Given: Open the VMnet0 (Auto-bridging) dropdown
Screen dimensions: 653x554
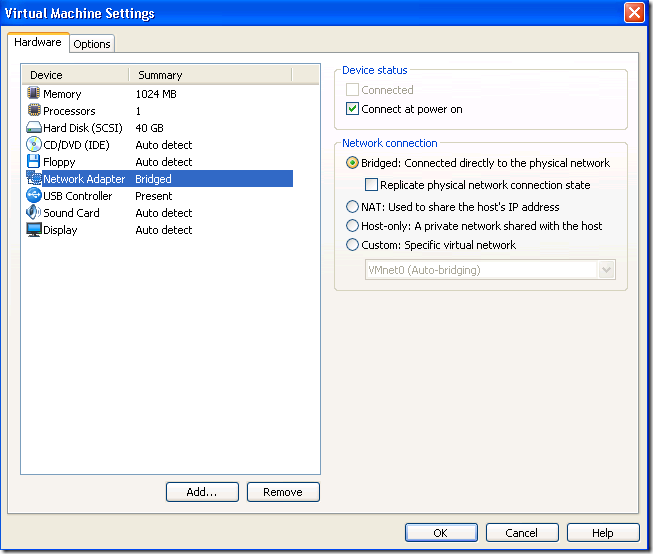Looking at the screenshot, I should (x=606, y=270).
